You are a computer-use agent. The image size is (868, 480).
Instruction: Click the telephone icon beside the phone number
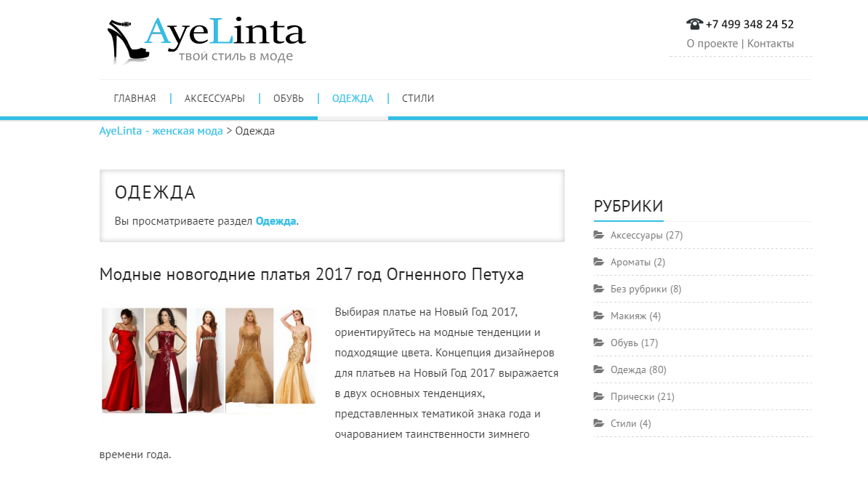coord(694,24)
